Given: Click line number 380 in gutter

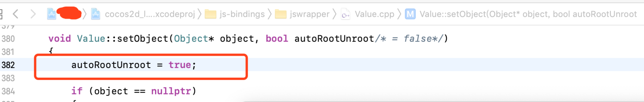Looking at the screenshot, I should tap(8, 39).
